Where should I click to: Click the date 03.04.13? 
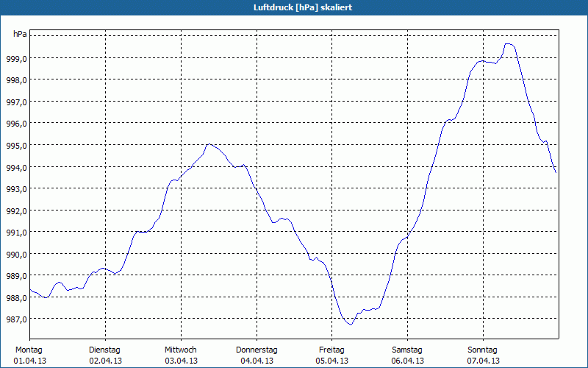click(x=181, y=361)
